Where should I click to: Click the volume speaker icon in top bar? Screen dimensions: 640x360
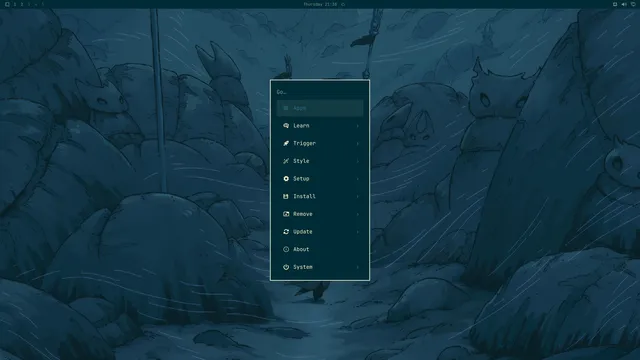pyautogui.click(x=624, y=4)
